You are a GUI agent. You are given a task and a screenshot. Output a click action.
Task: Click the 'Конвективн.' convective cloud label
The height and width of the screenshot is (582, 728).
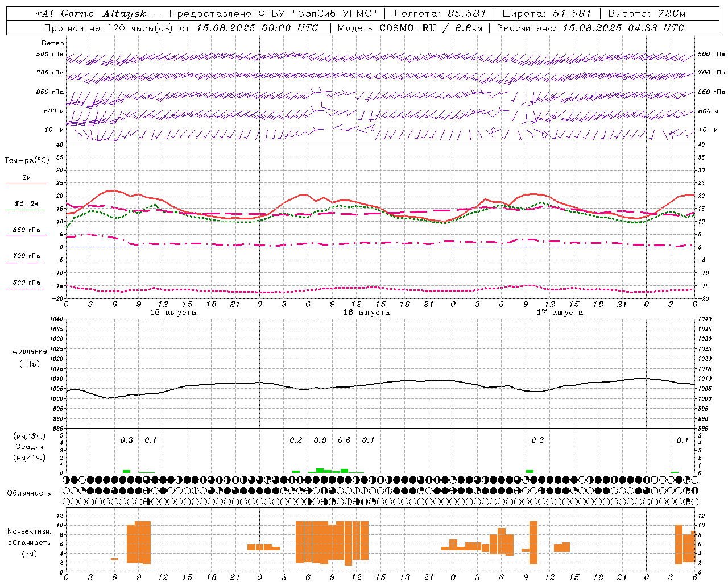point(29,531)
